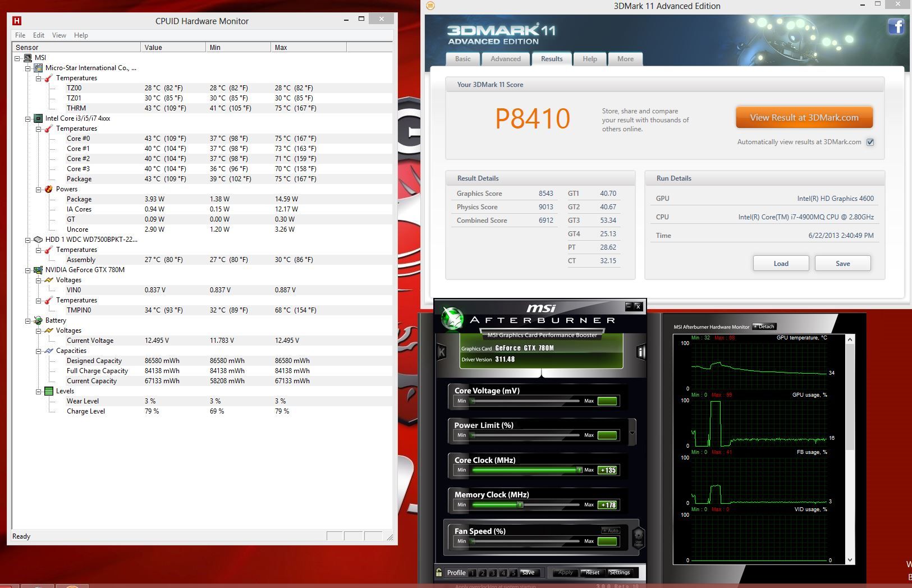Viewport: 912px width, 588px height.
Task: Toggle automatically view results checkbox
Action: click(x=870, y=142)
